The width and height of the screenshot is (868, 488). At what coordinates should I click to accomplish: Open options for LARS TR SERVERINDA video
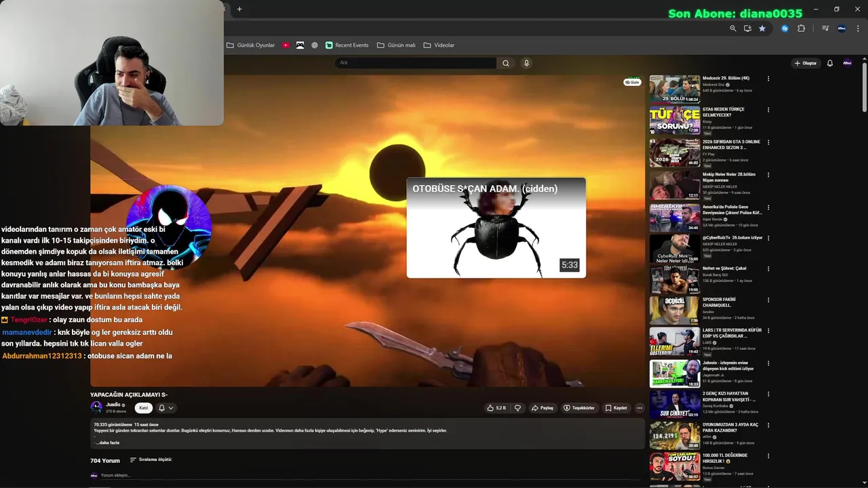(768, 331)
